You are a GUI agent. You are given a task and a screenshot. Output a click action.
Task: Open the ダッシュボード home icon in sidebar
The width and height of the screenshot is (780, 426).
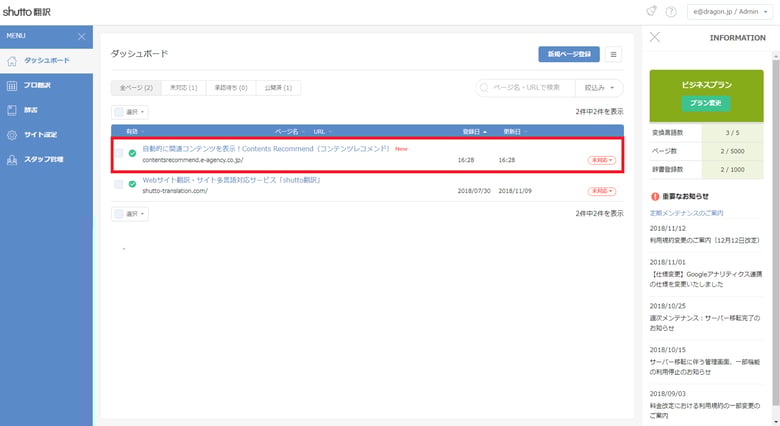pyautogui.click(x=12, y=61)
